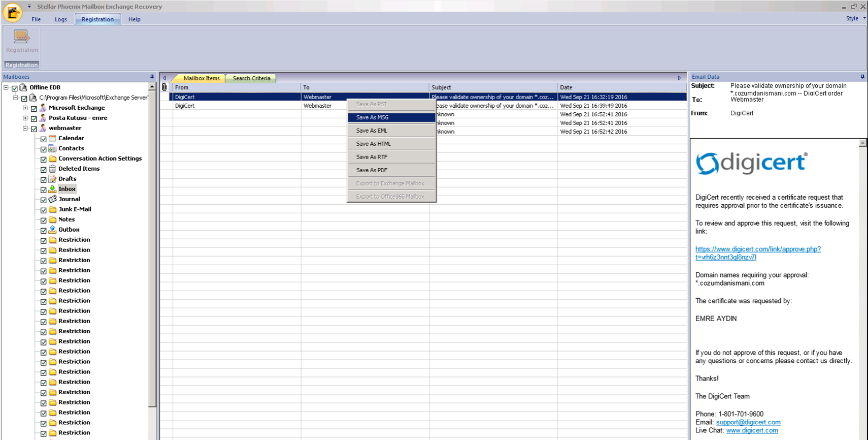Toggle the webmaster mailbox checkbox
The image size is (868, 440).
tap(34, 129)
